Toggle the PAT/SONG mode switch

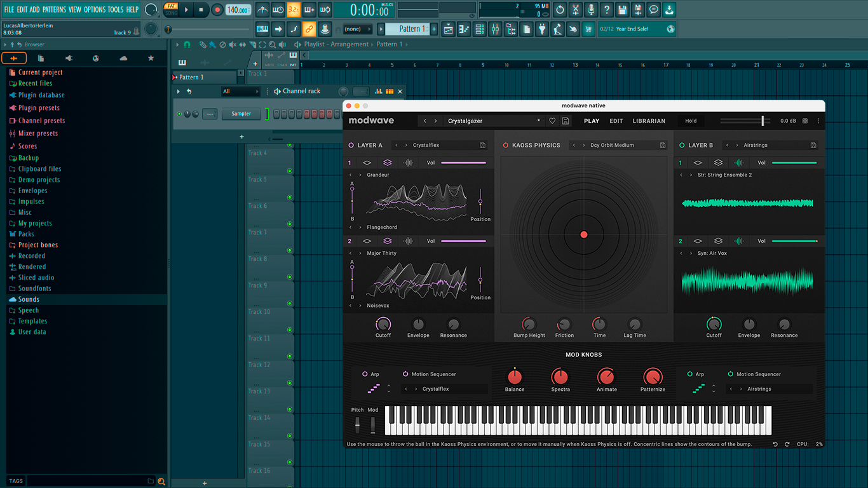point(171,10)
